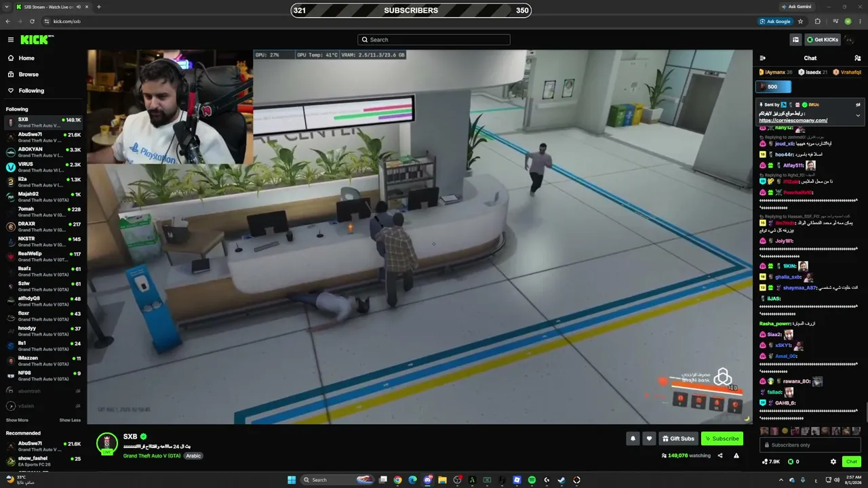Click the Ask Google lens button
The width and height of the screenshot is (868, 488).
(x=775, y=22)
